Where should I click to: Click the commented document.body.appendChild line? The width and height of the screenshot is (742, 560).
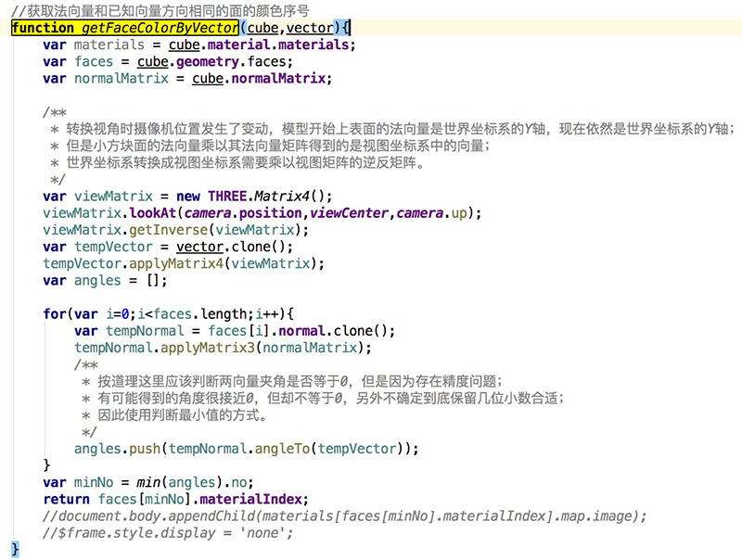coord(344,516)
